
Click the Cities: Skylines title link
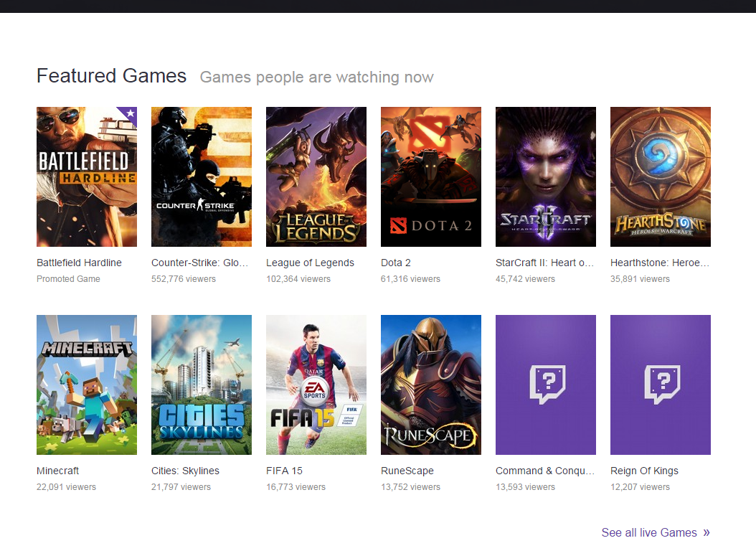click(185, 471)
